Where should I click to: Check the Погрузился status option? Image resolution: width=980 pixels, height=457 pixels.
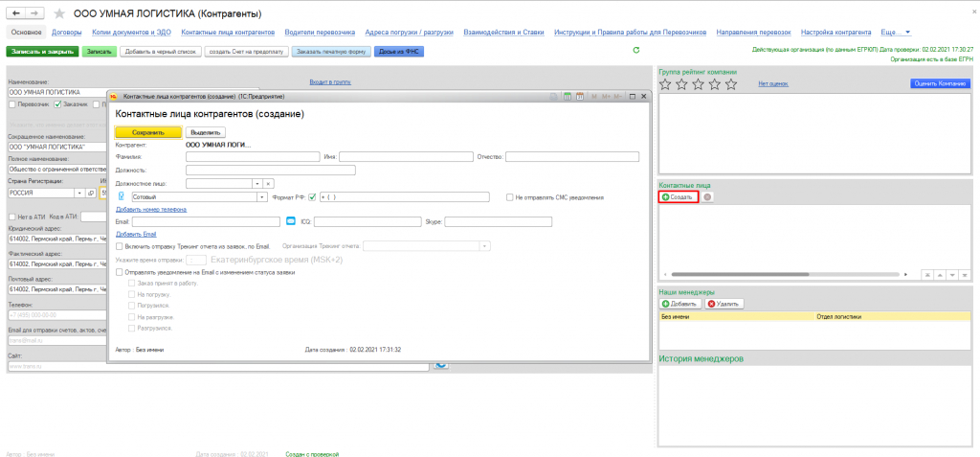coord(131,306)
